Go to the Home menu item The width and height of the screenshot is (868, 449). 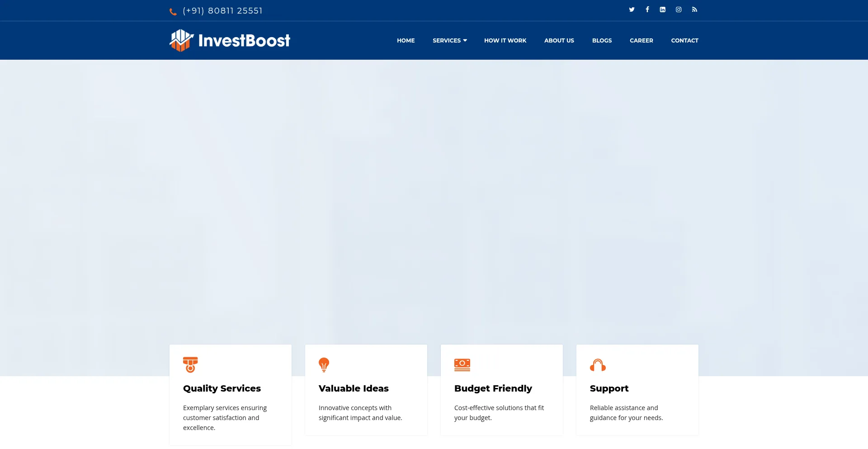coord(406,40)
